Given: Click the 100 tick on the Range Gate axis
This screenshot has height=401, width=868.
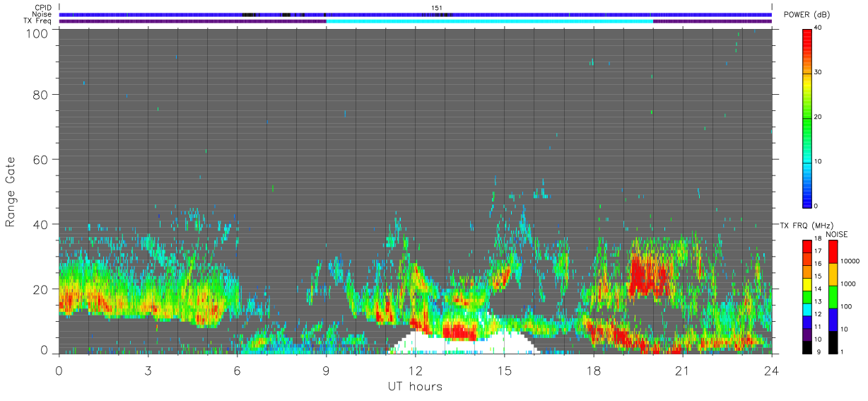Looking at the screenshot, I should 36,33.
